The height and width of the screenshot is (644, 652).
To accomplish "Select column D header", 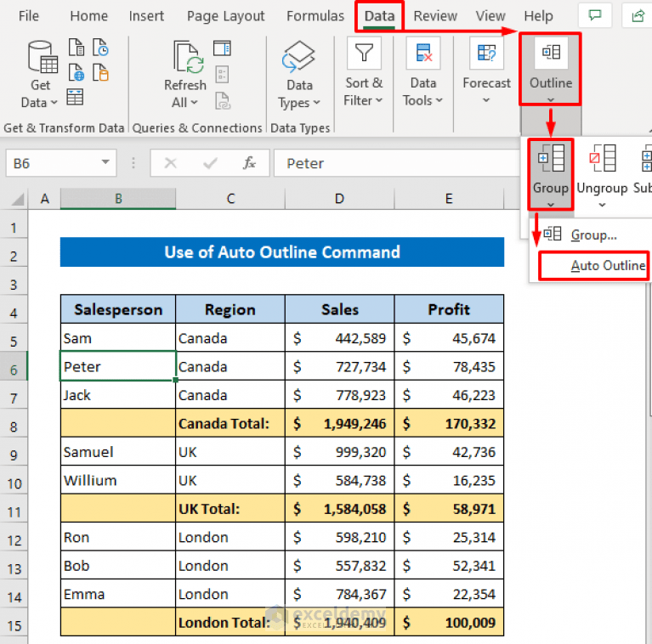I will [x=339, y=199].
